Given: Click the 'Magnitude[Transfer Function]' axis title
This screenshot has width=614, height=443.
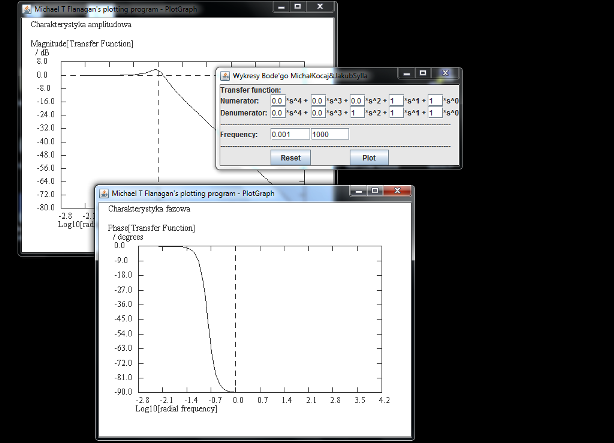Looking at the screenshot, I should pyautogui.click(x=82, y=43).
